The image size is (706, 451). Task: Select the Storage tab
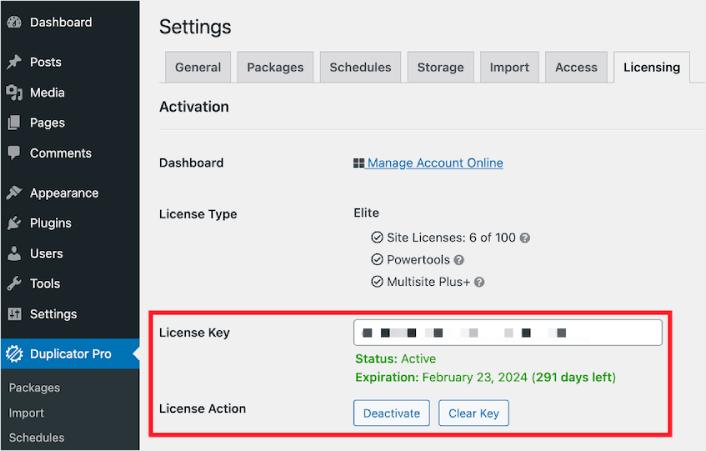pos(440,67)
